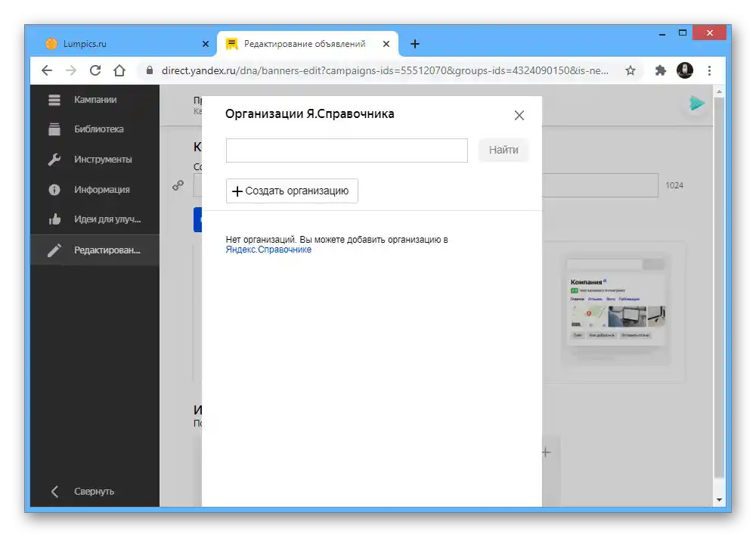Viewport: 756px width, 537px height.
Task: Click Создать организацию button
Action: click(x=292, y=191)
